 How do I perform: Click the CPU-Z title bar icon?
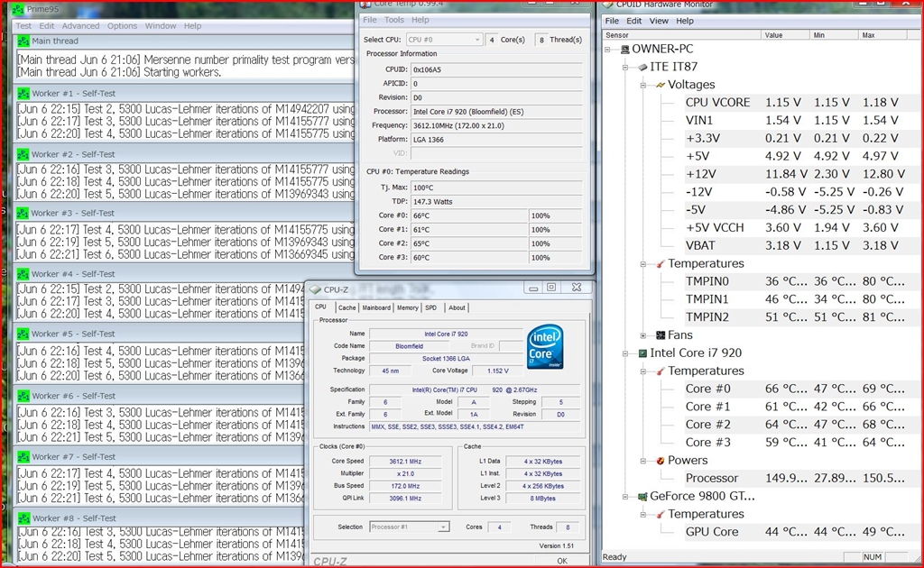[x=315, y=289]
